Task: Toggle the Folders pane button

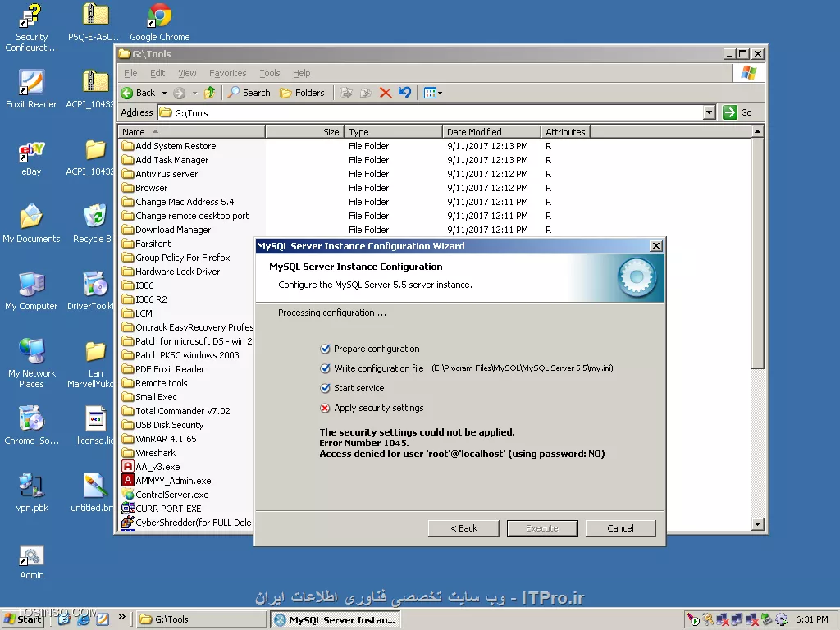Action: coord(302,93)
